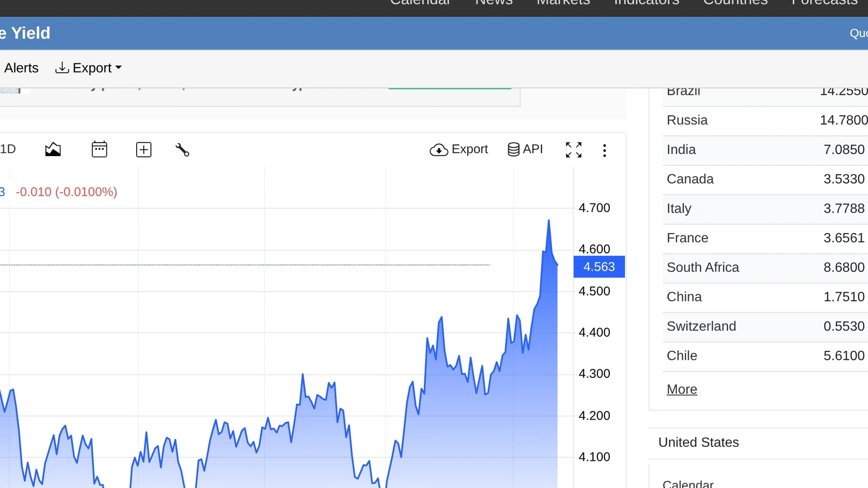
Task: Open the Forecasts menu item
Action: 825,3
